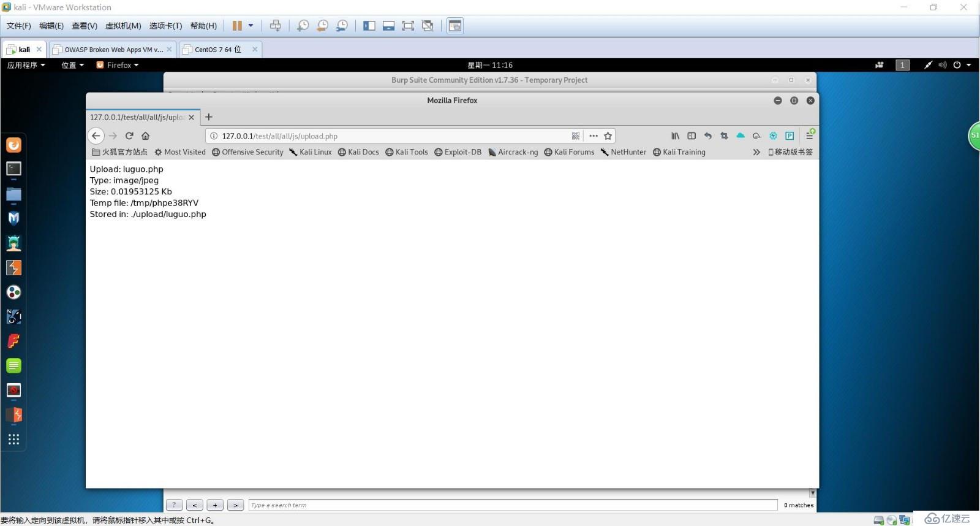The image size is (980, 526).
Task: Open 帮助(H) menu in VMware
Action: pos(203,26)
